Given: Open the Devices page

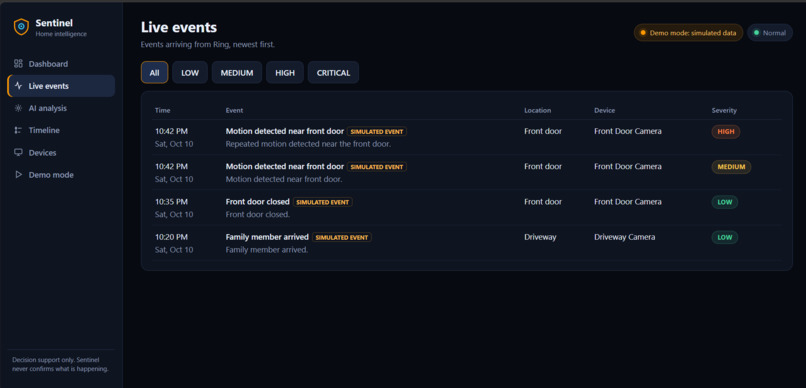Looking at the screenshot, I should (61, 153).
